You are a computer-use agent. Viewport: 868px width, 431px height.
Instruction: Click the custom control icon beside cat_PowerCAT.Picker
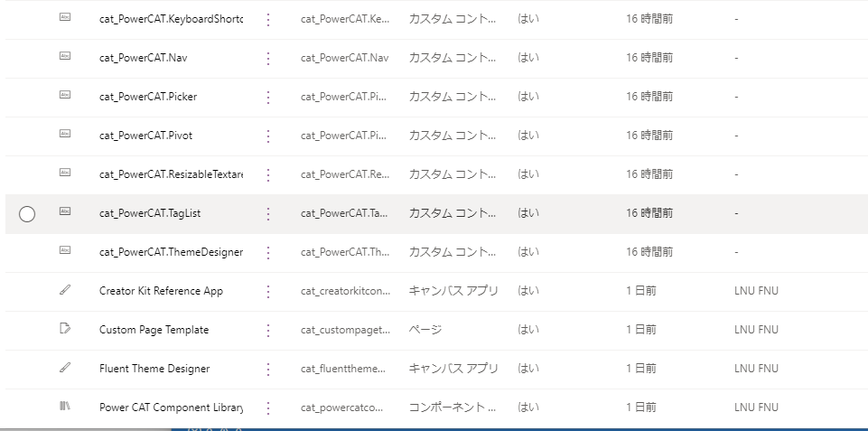(x=65, y=95)
